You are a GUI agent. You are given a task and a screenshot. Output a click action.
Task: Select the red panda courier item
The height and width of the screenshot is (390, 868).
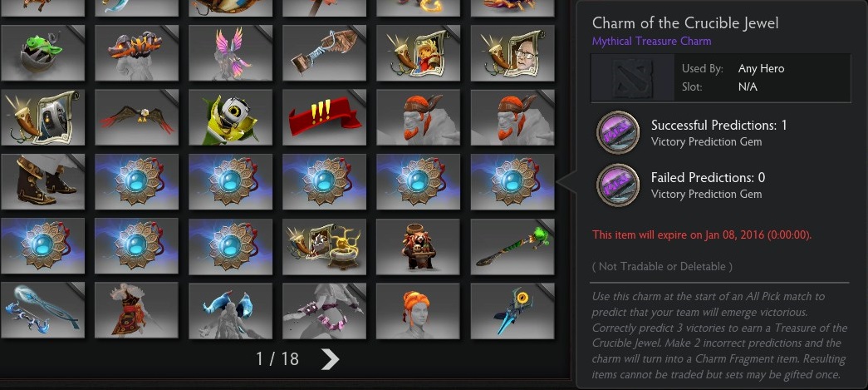(418, 246)
